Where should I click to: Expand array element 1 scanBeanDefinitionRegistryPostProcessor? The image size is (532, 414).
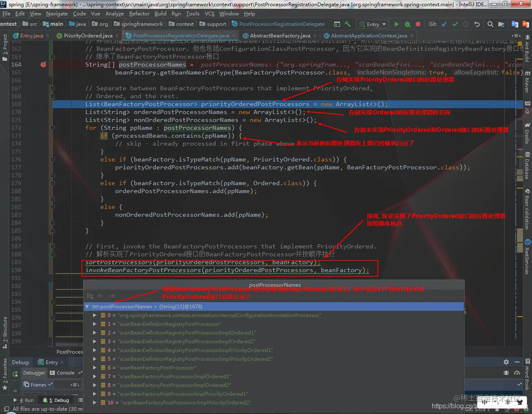pyautogui.click(x=95, y=324)
